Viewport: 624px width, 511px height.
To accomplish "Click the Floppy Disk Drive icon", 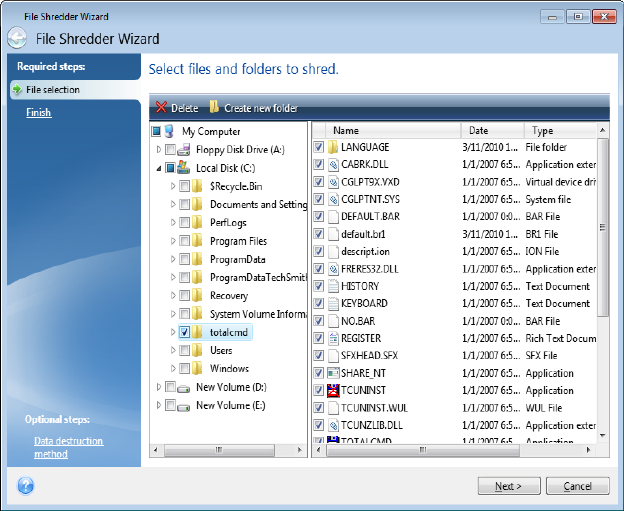I will coord(183,150).
